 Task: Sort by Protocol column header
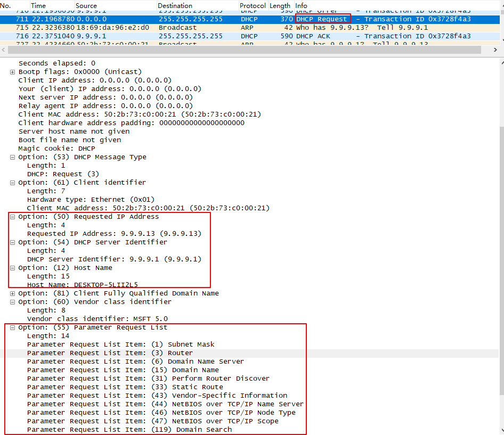click(x=253, y=5)
